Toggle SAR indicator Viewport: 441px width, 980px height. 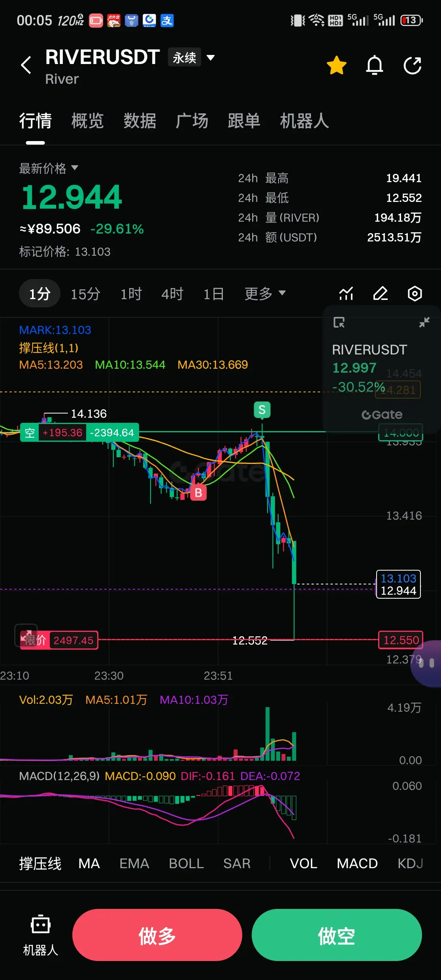point(237,863)
